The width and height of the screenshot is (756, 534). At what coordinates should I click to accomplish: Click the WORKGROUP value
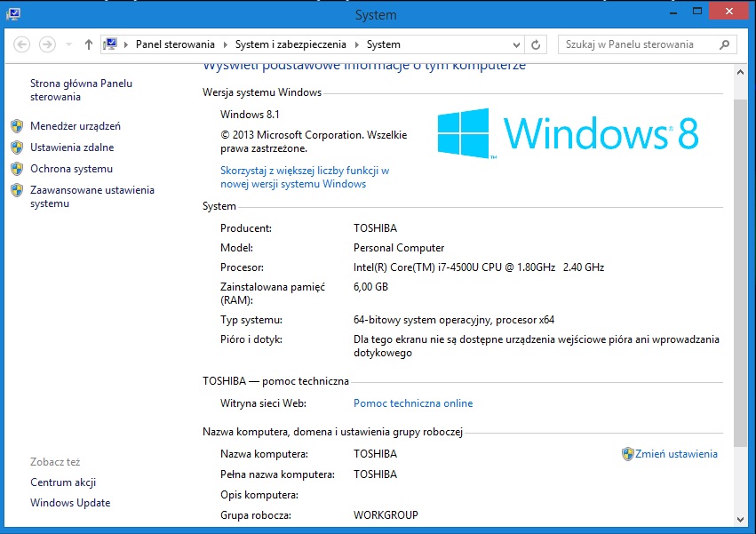386,515
